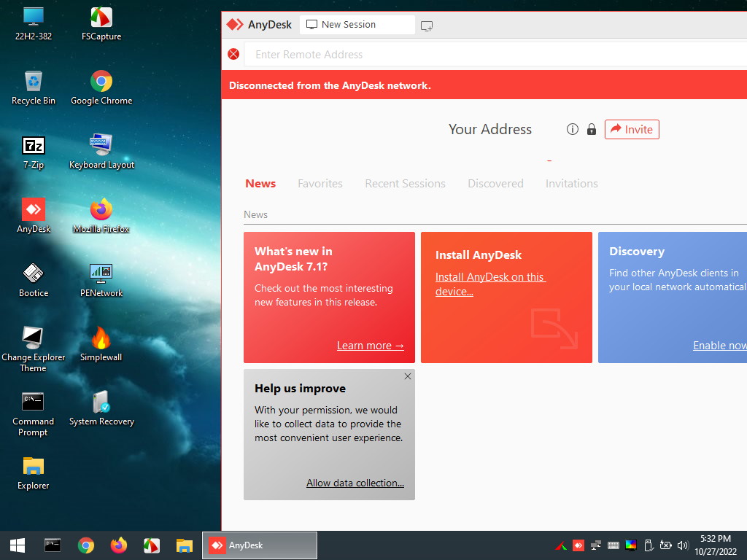Open a new session tab with plus-monitor icon

click(427, 26)
